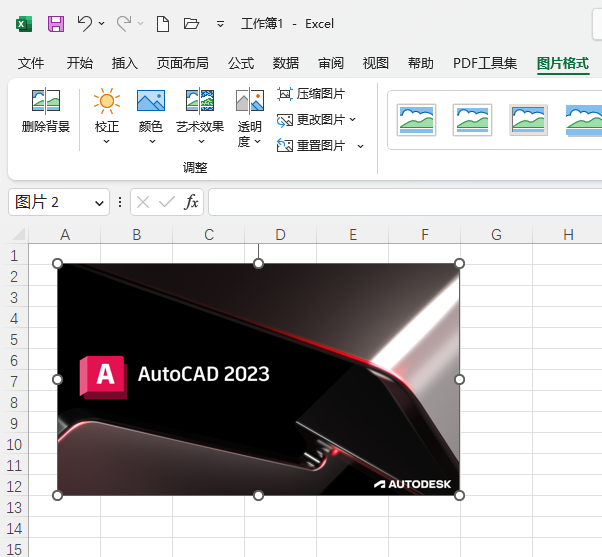This screenshot has height=557, width=602.
Task: Expand the 艺术效果 dropdown chevron
Action: tap(201, 142)
